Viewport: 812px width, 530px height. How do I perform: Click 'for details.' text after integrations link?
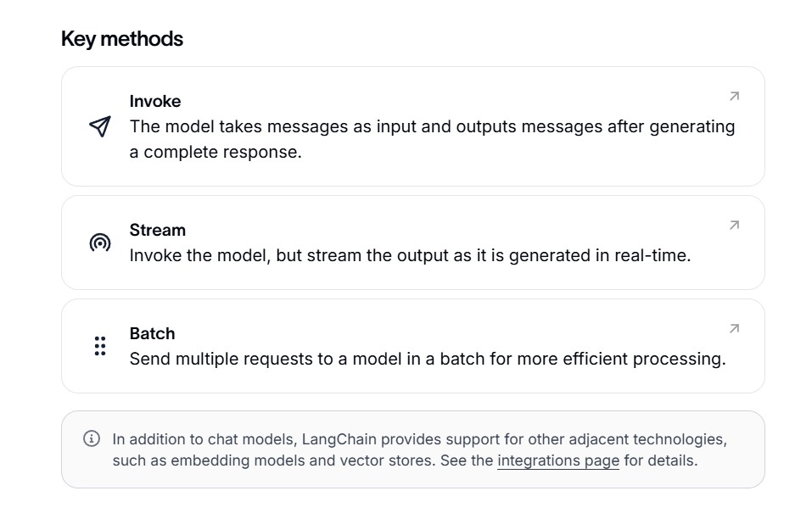tap(661, 460)
